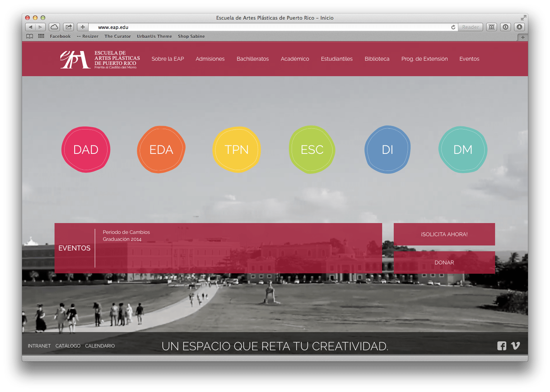
Task: Reload the page with the refresh icon
Action: click(453, 27)
